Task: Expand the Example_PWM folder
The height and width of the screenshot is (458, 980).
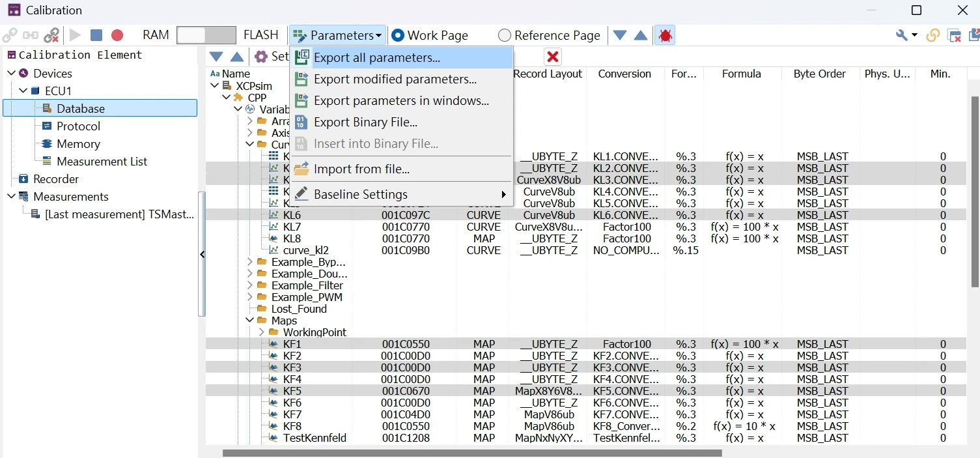Action: [x=250, y=297]
